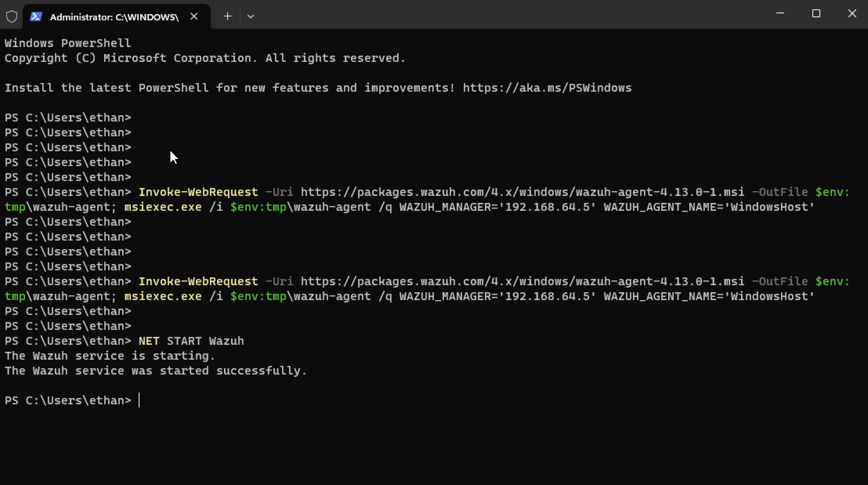
Task: Click the Windows PowerShell header text
Action: tap(68, 43)
